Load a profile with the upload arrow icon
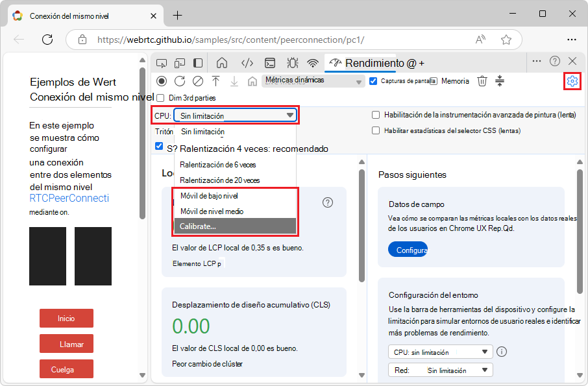The image size is (588, 386). (215, 81)
